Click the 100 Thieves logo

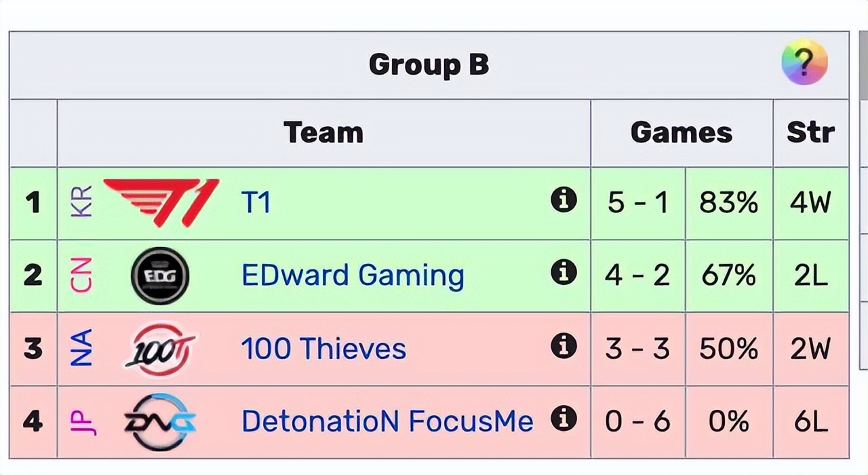(x=159, y=348)
